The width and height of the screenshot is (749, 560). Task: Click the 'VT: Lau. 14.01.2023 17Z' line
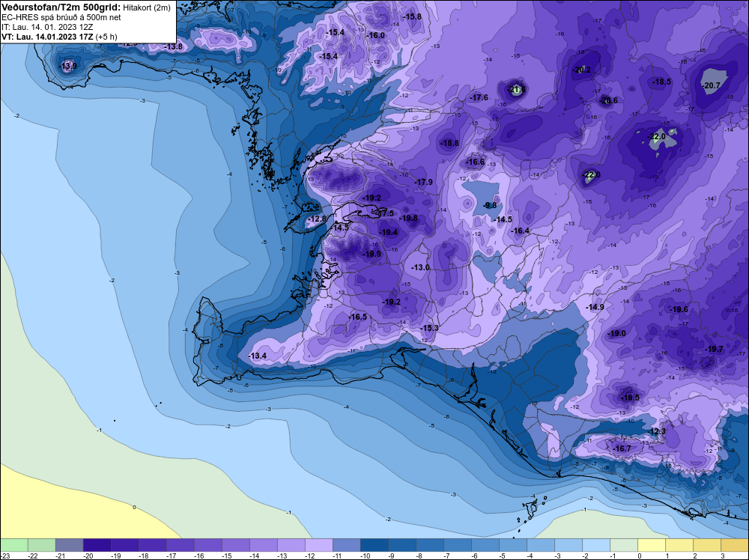[48, 37]
